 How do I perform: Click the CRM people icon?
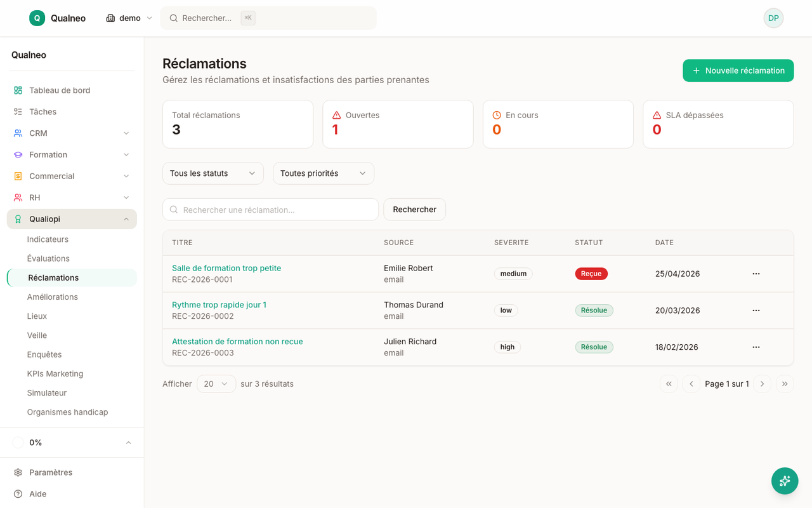click(18, 133)
